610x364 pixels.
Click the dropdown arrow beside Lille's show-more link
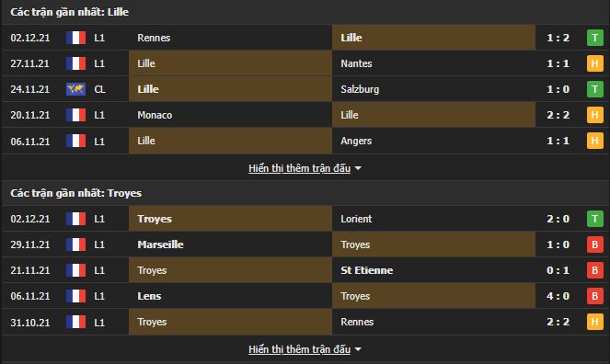coord(358,168)
